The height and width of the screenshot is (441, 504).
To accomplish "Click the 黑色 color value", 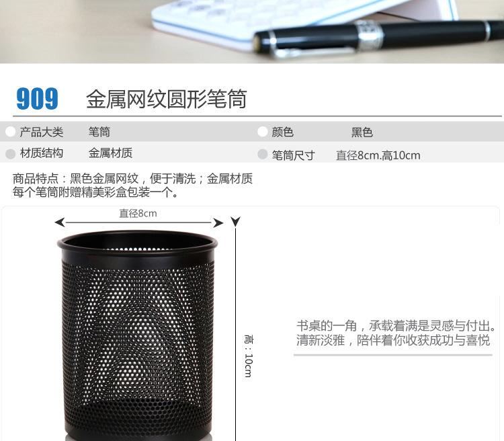I will pyautogui.click(x=362, y=132).
